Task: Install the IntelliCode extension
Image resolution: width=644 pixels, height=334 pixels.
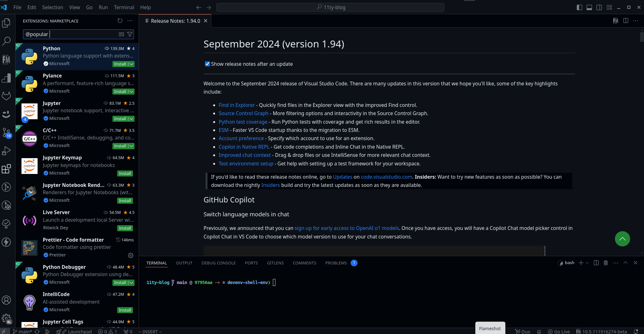Action: pyautogui.click(x=125, y=310)
